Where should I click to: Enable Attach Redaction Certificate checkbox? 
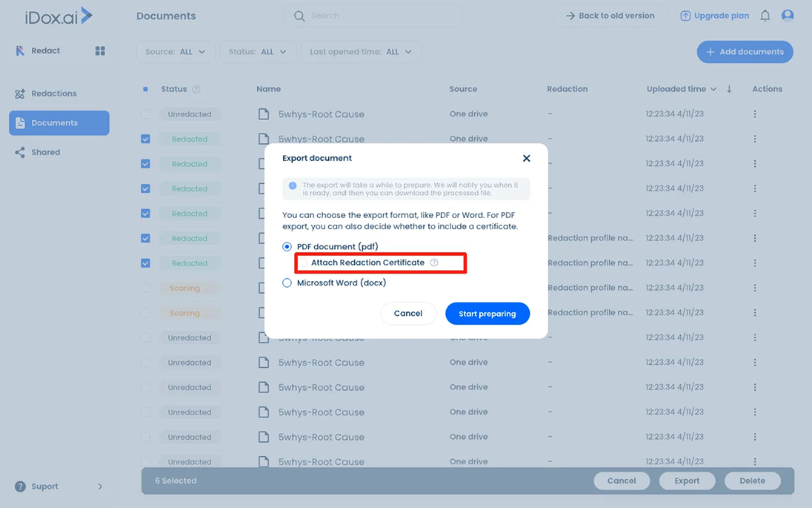302,263
